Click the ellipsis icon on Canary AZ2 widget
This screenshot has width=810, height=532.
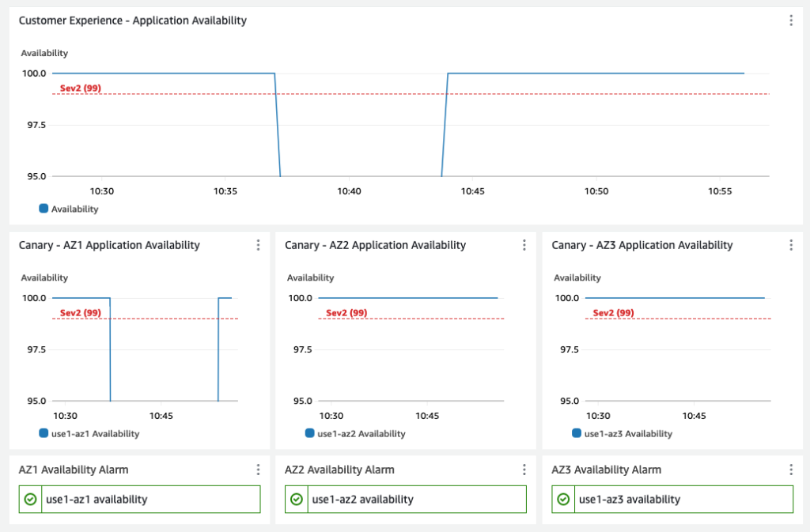[x=524, y=245]
